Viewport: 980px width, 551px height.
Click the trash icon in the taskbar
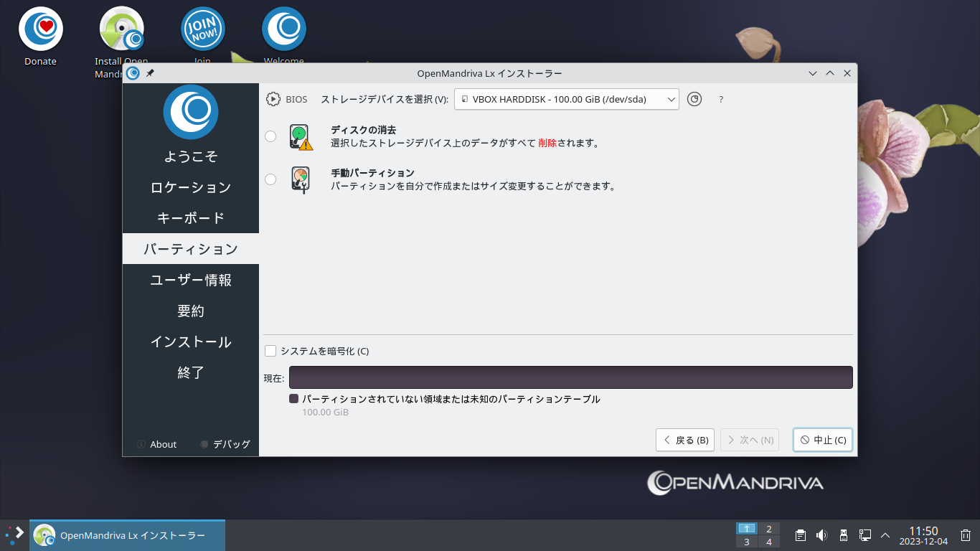(x=966, y=535)
